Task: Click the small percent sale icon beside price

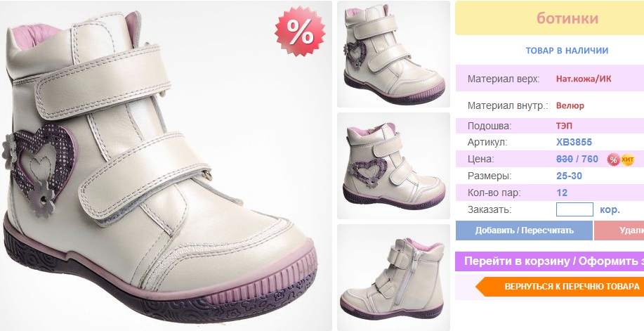Action: pos(613,159)
